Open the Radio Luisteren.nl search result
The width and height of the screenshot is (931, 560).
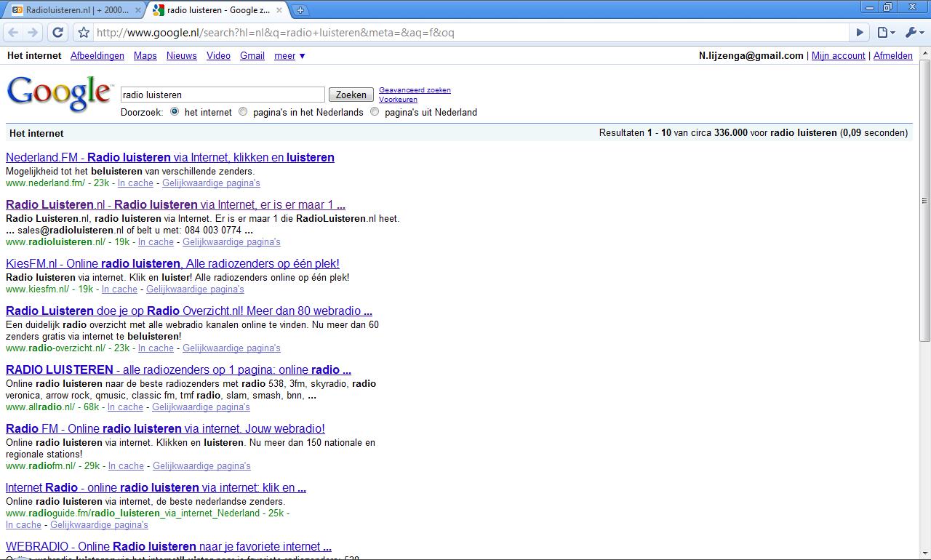[175, 205]
